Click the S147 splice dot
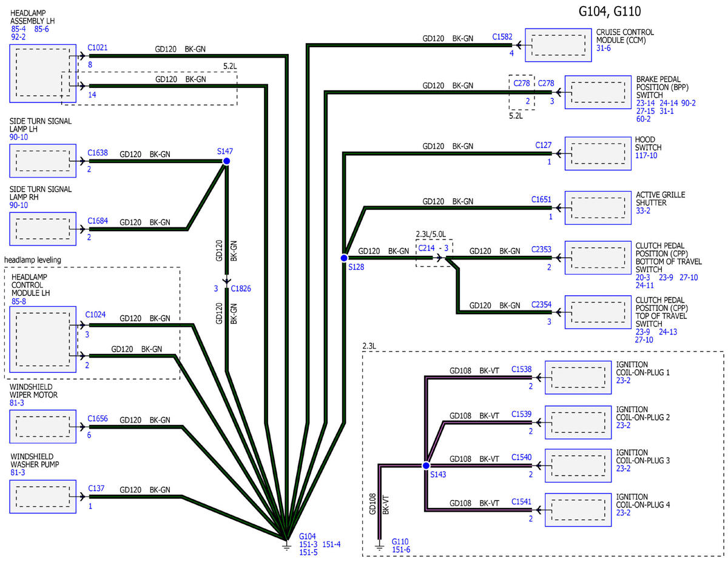 tap(226, 161)
